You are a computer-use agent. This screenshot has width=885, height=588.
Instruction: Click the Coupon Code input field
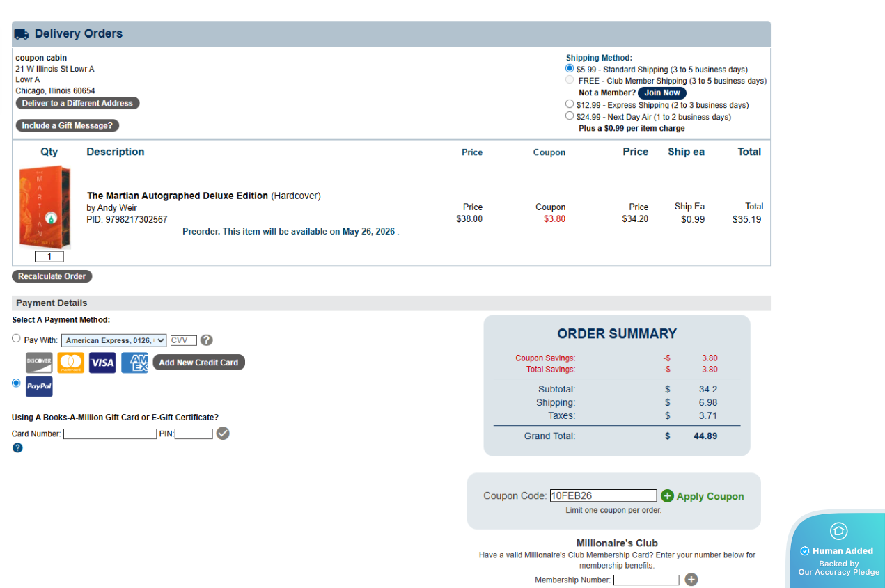(x=603, y=496)
